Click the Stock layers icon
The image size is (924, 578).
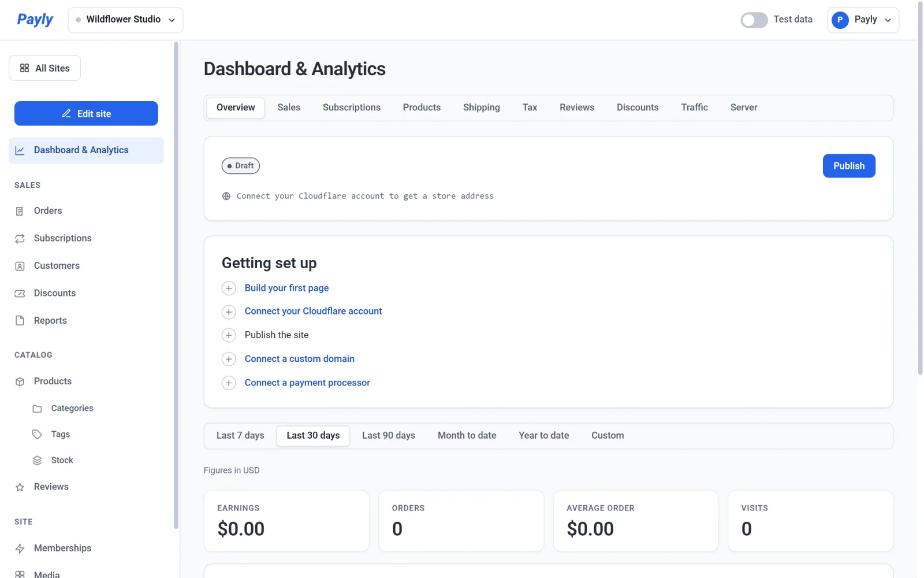coord(37,460)
